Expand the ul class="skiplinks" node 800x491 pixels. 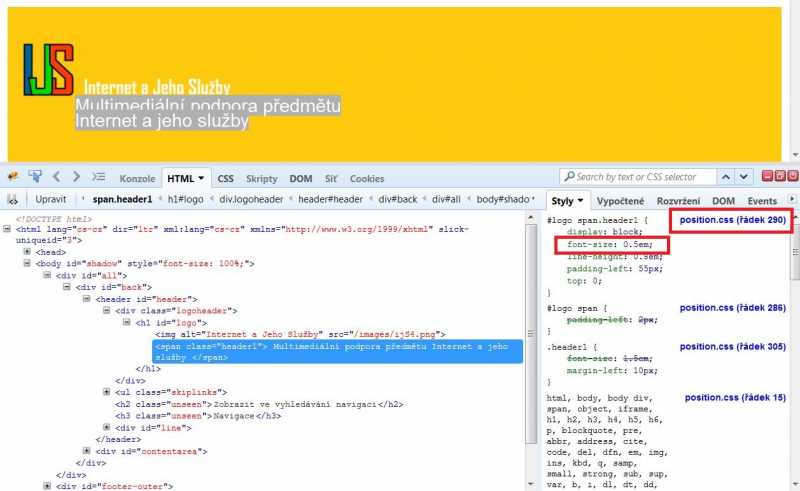click(107, 391)
